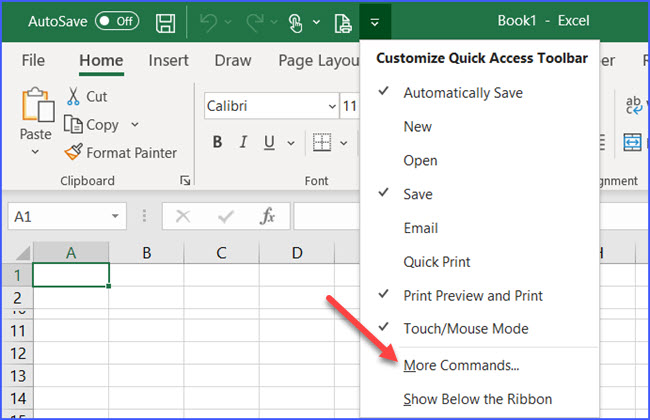This screenshot has width=650, height=420.
Task: Switch to the Draw tab
Action: tap(233, 61)
